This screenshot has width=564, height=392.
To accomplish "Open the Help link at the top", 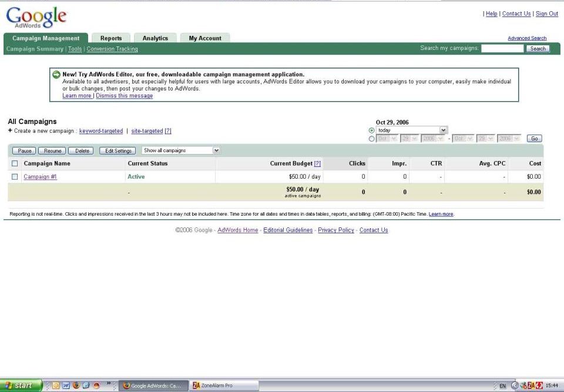I will [x=491, y=14].
